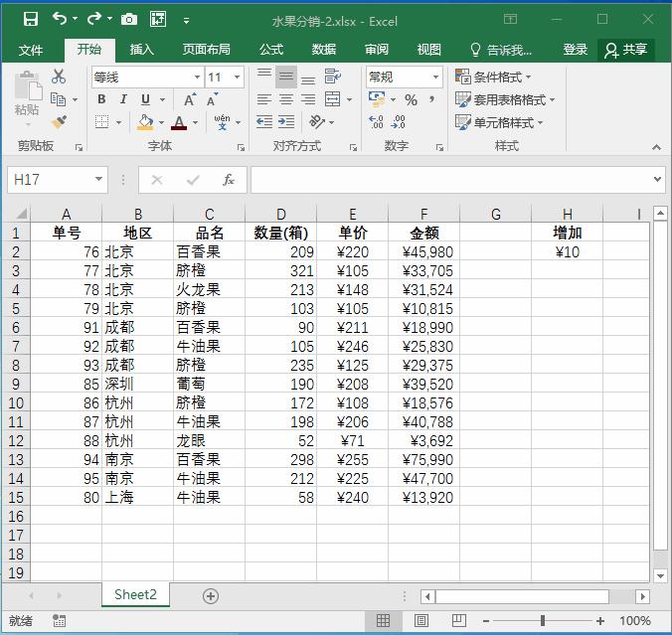
Task: Click the formula bar input field
Action: pos(450,180)
